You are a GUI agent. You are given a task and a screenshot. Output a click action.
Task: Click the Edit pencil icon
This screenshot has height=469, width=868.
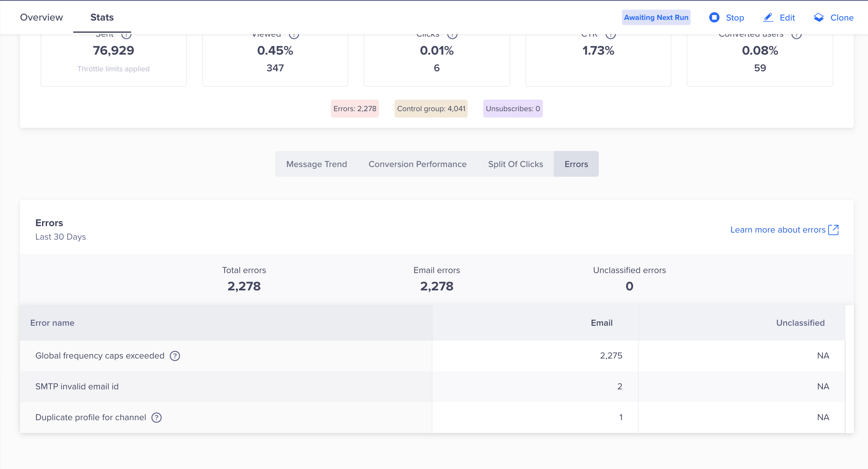(768, 17)
